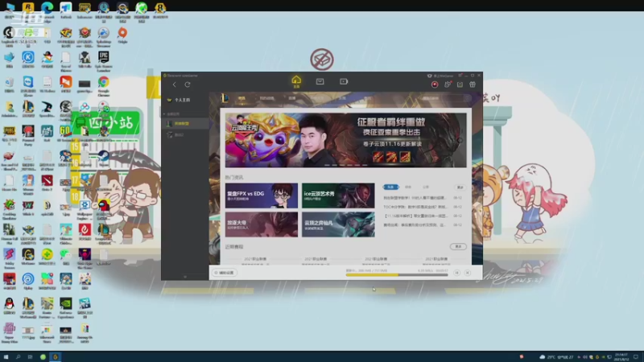Open Kugou music K desktop shortcut
This screenshot has width=644, height=362.
[28, 60]
